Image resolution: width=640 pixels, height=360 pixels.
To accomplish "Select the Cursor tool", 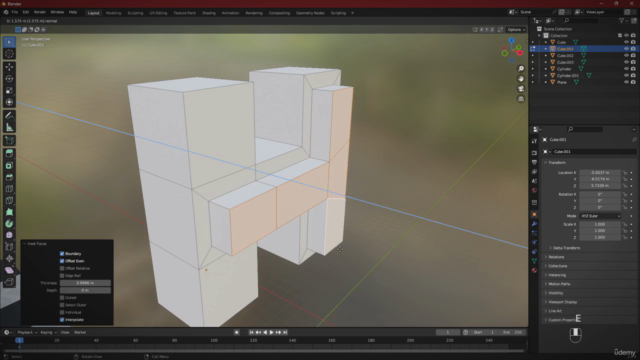I will [9, 54].
